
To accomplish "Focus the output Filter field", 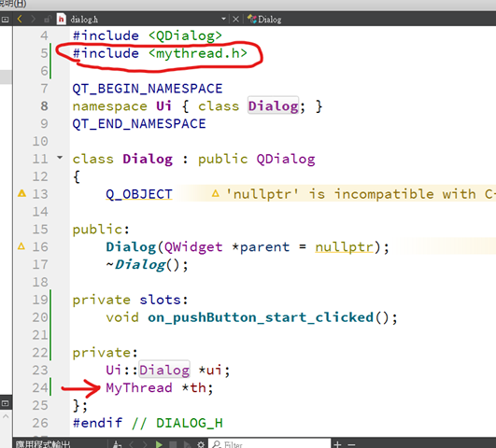I will point(270,444).
